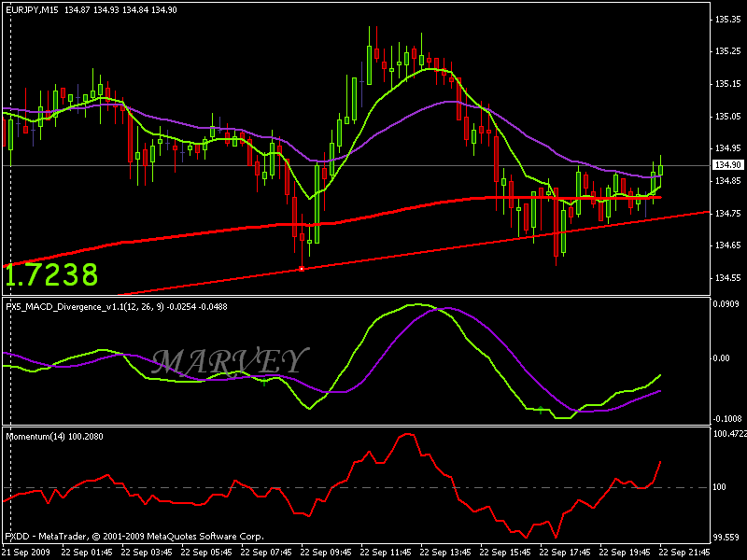The width and height of the screenshot is (747, 560).
Task: Click the 22 Sep 21:45 time label
Action: 684,552
